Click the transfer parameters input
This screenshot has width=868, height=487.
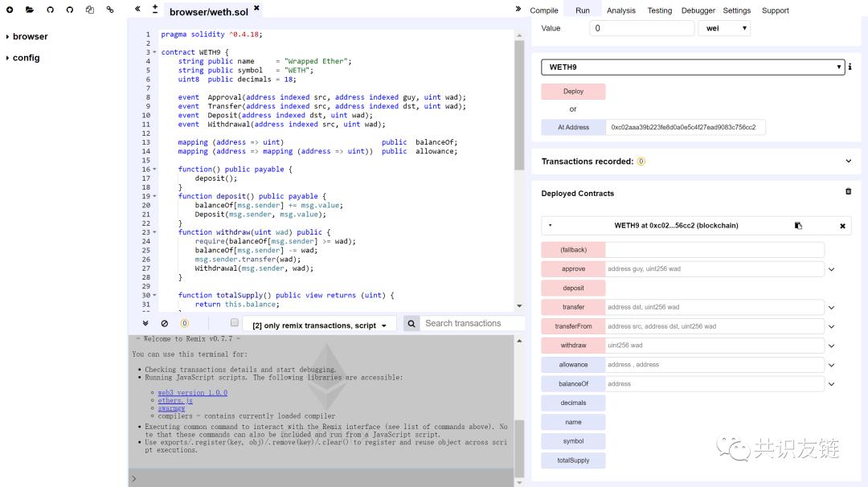pyautogui.click(x=714, y=307)
